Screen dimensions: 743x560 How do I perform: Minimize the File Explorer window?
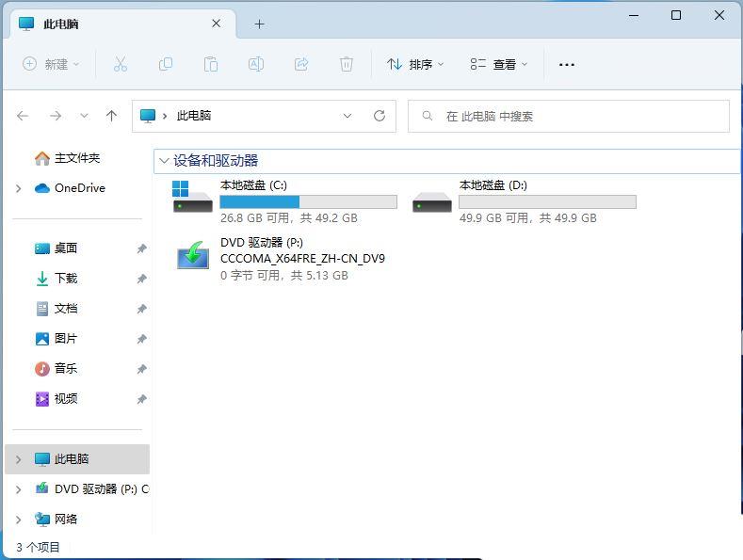point(634,15)
